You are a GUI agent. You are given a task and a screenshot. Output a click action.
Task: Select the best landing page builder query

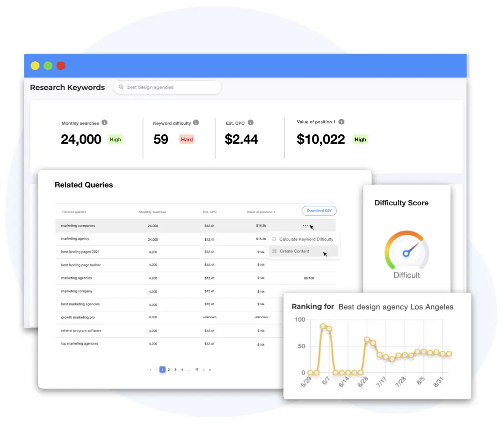click(81, 265)
